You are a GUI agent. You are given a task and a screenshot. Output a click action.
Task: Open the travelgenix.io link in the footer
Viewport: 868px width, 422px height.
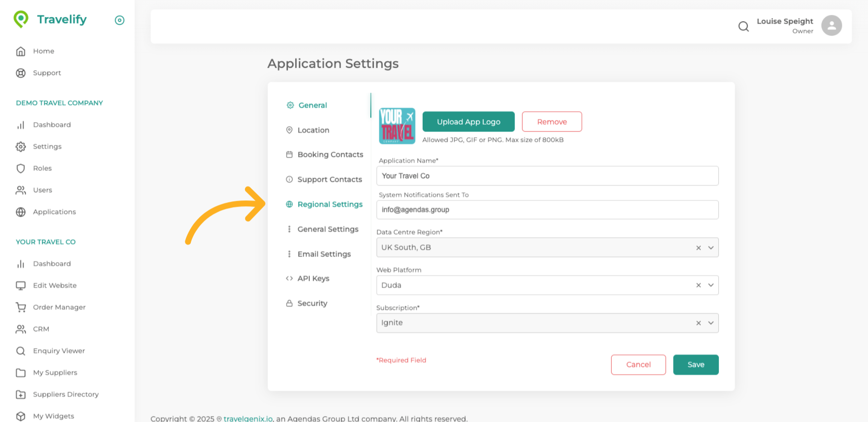pos(248,418)
